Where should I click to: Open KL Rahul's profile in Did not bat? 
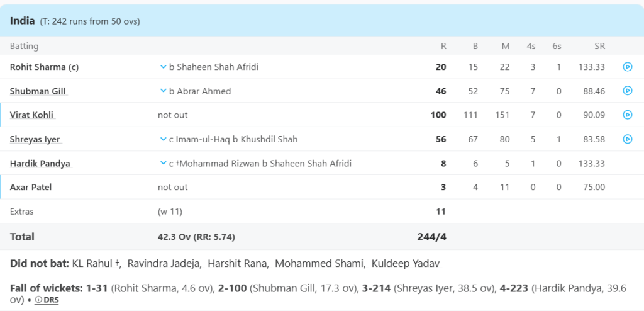(x=94, y=263)
